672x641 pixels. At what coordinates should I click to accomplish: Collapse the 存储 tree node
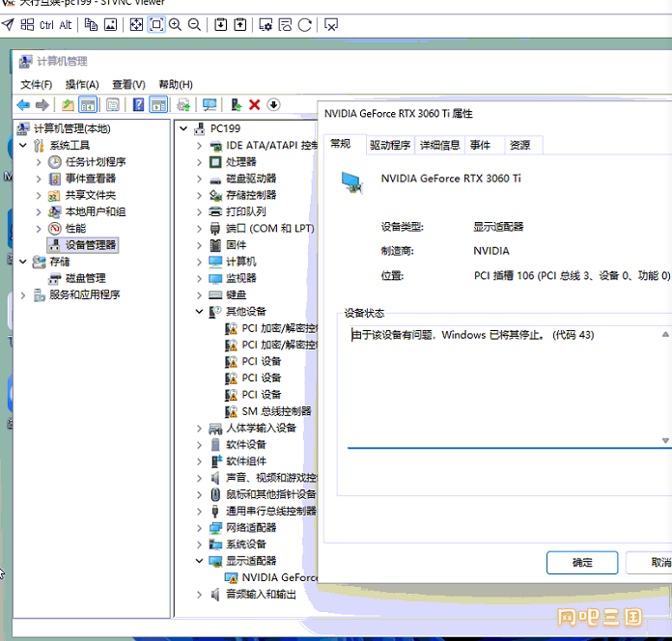pos(23,262)
